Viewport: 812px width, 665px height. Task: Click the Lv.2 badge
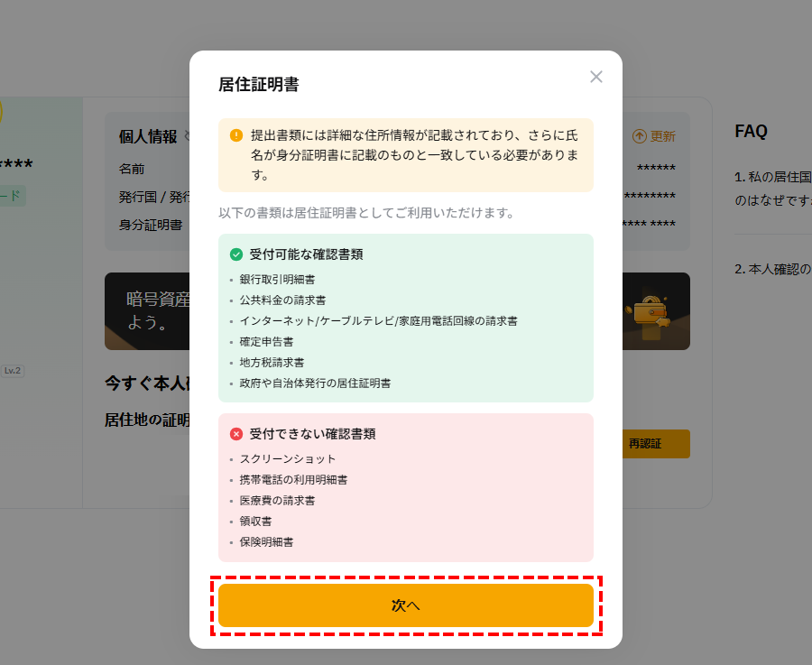[x=13, y=371]
